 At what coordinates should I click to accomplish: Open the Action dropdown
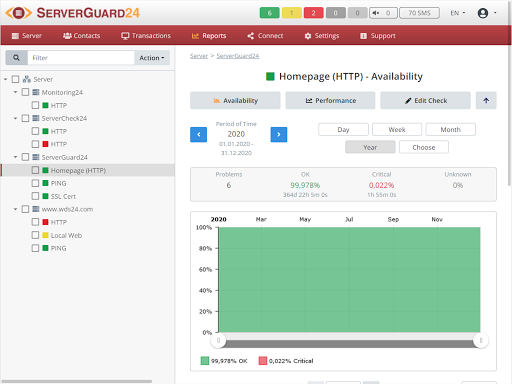(x=152, y=58)
